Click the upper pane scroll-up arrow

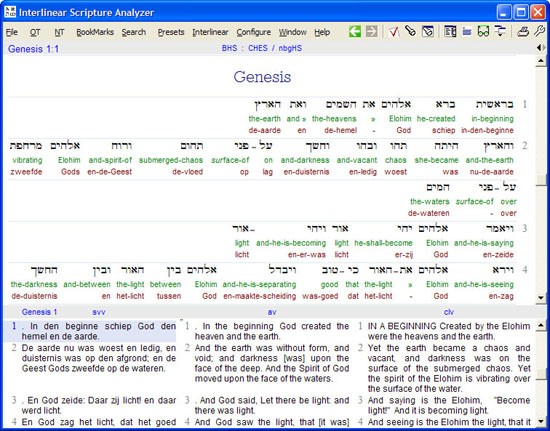coord(541,61)
